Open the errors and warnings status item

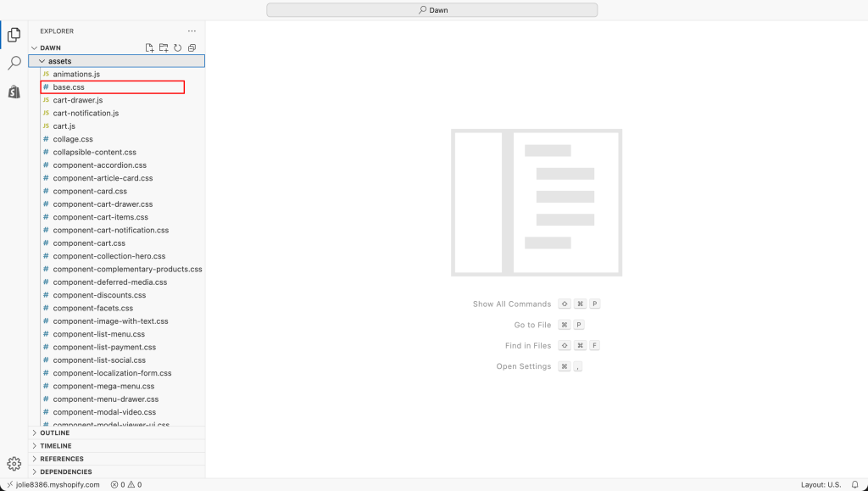coord(125,485)
